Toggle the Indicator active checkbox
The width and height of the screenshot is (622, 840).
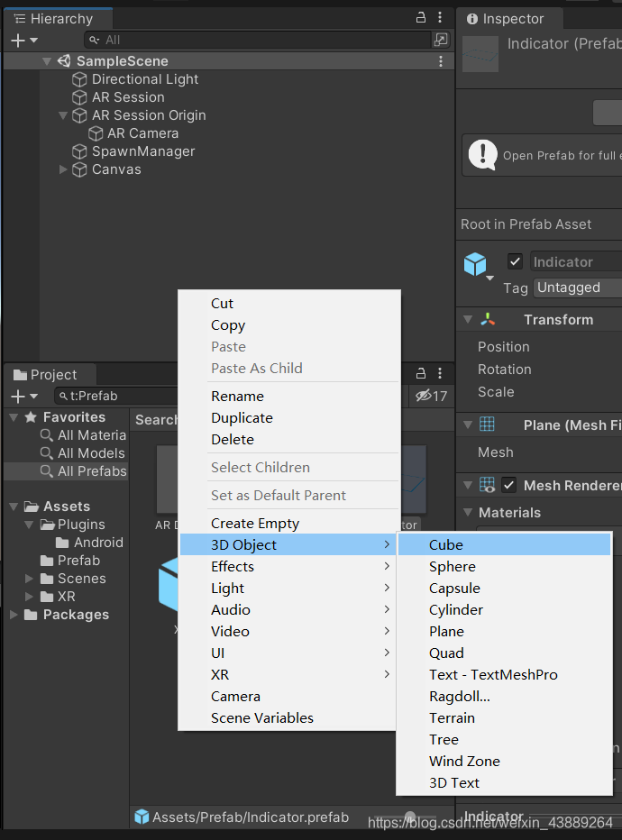pyautogui.click(x=515, y=261)
